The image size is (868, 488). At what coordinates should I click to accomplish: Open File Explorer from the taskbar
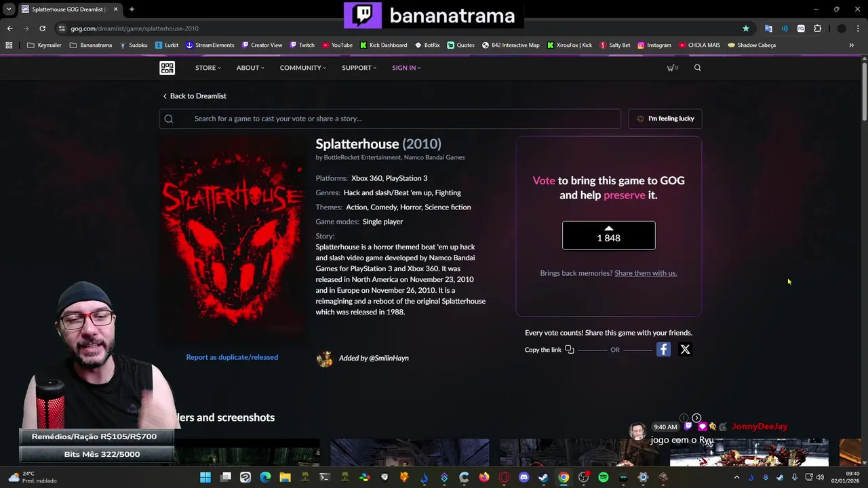[285, 477]
